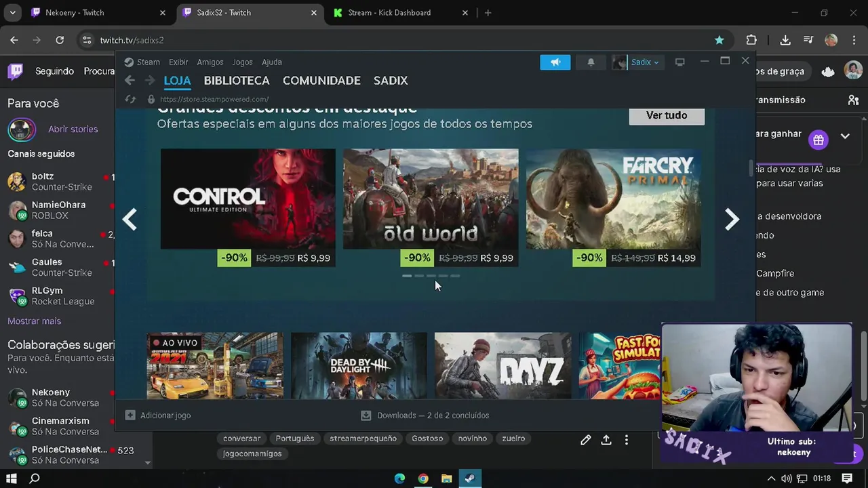868x488 pixels.
Task: Click Steam announcements megaphone button
Action: [555, 62]
